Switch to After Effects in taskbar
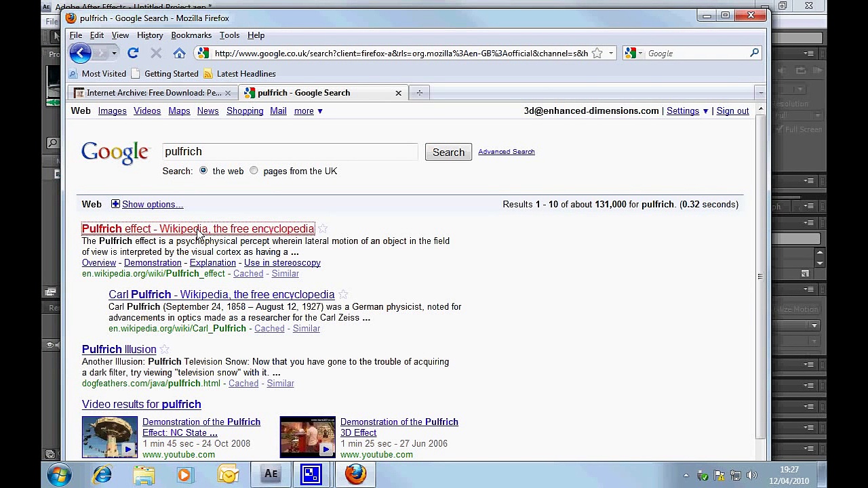The image size is (868, 488). point(271,474)
